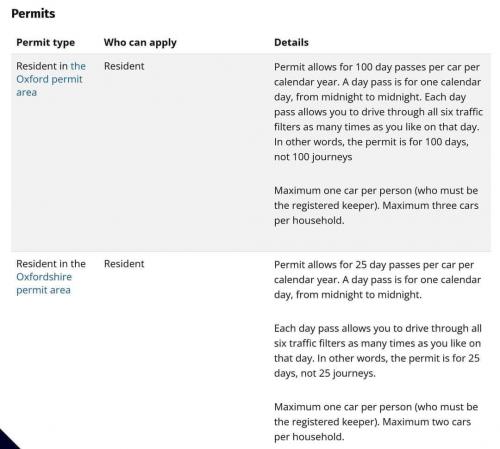500x449 pixels.
Task: Click the 100 day passes paragraph
Action: [378, 112]
